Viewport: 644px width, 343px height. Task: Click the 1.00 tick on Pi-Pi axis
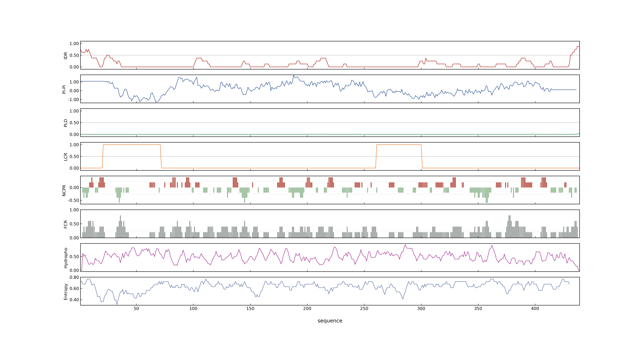74,82
